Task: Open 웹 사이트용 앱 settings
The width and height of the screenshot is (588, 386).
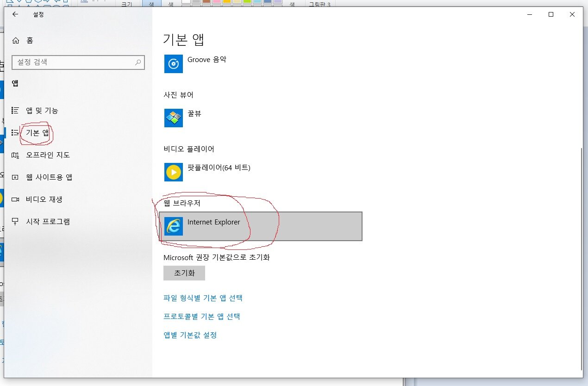Action: tap(49, 177)
